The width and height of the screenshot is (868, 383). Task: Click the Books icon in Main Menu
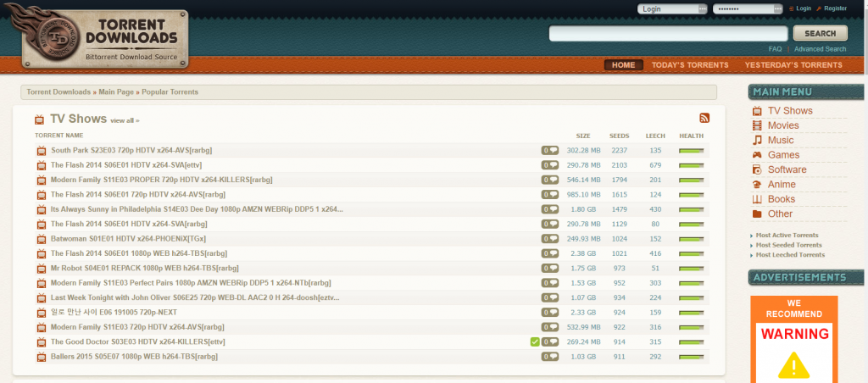click(x=757, y=199)
